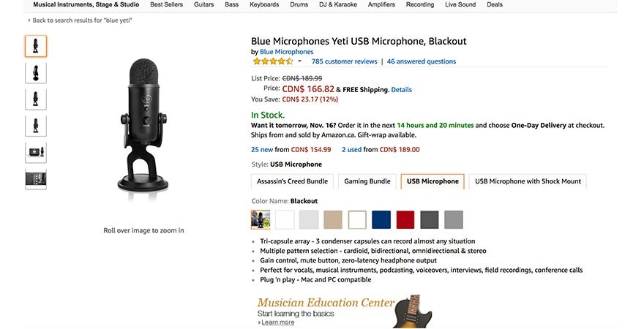This screenshot has height=329, width=644.
Task: Pick USB Microphone with Shock Mount style
Action: coord(527,181)
